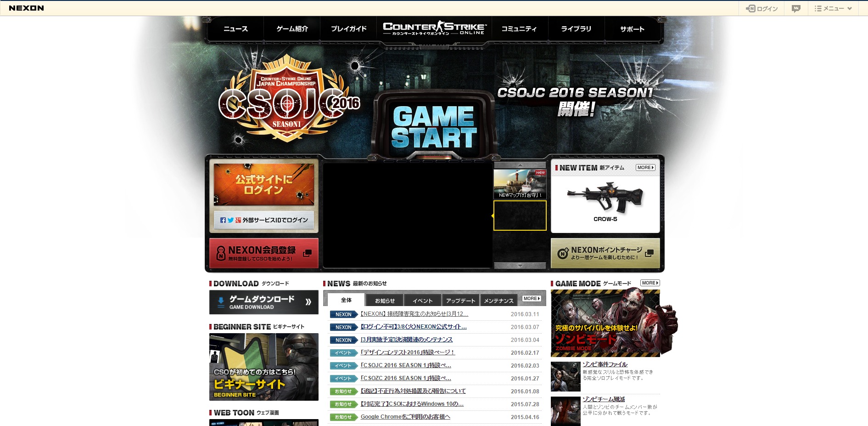Screen dimensions: 868x426
Task: Expand the メニュー dropdown
Action: click(833, 8)
